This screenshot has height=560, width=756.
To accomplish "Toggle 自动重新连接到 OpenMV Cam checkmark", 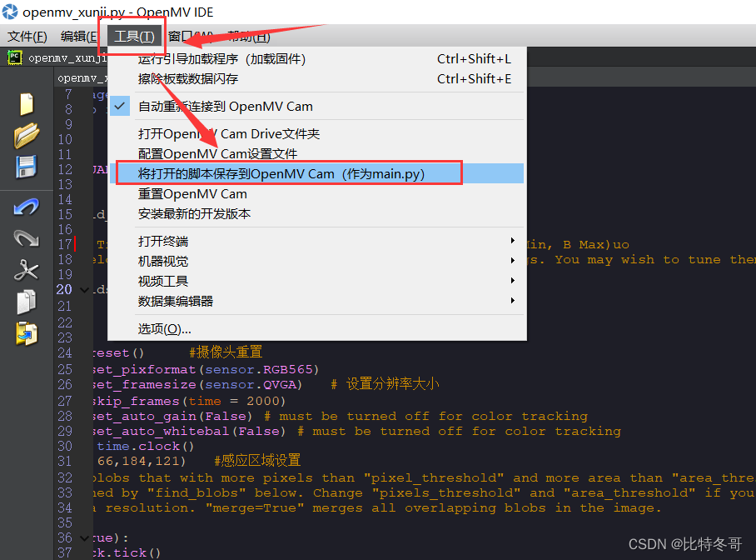I will (x=120, y=106).
